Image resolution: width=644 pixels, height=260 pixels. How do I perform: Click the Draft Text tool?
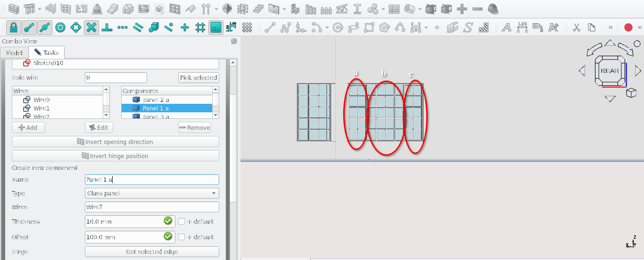point(506,27)
